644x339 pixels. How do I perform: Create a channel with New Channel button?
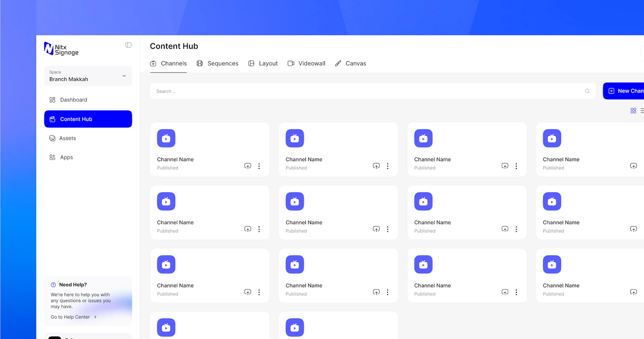click(623, 91)
